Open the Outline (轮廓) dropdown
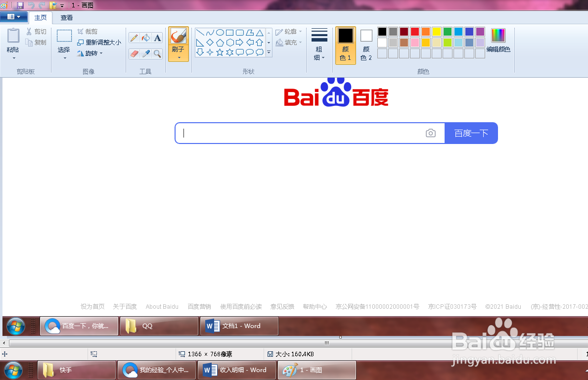Screen dimensions: 588x380 point(289,32)
